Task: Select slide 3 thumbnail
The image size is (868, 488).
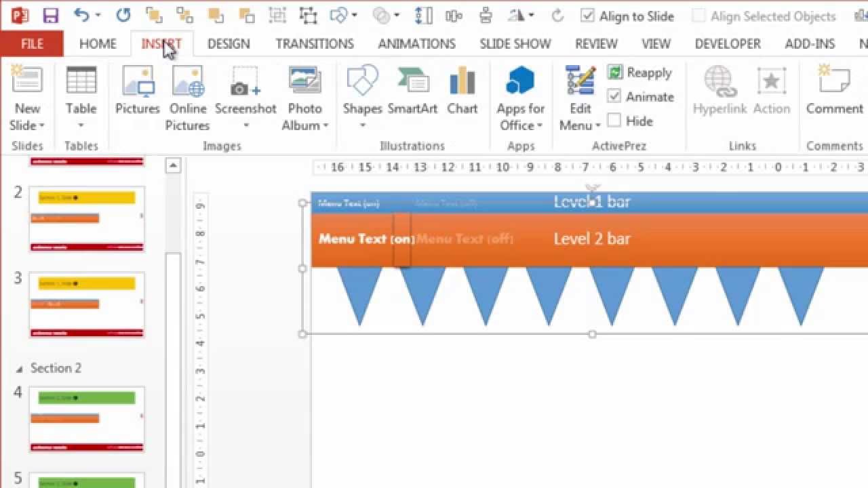Action: [x=87, y=306]
